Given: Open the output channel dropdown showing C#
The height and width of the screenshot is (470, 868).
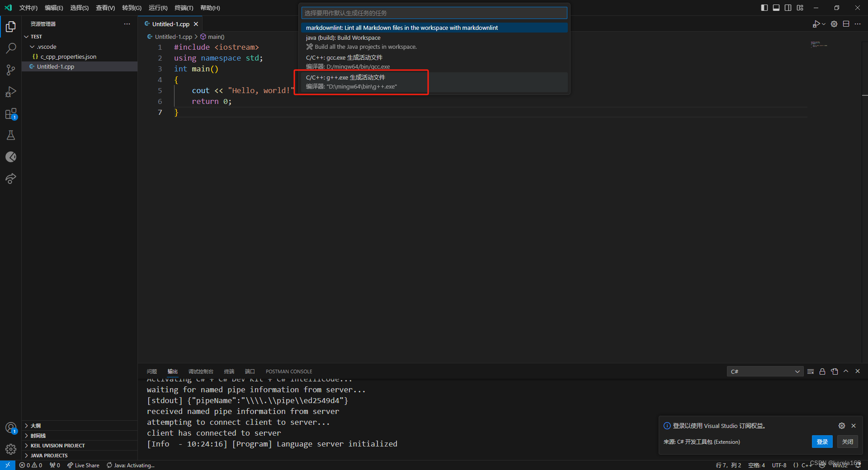Looking at the screenshot, I should [764, 371].
